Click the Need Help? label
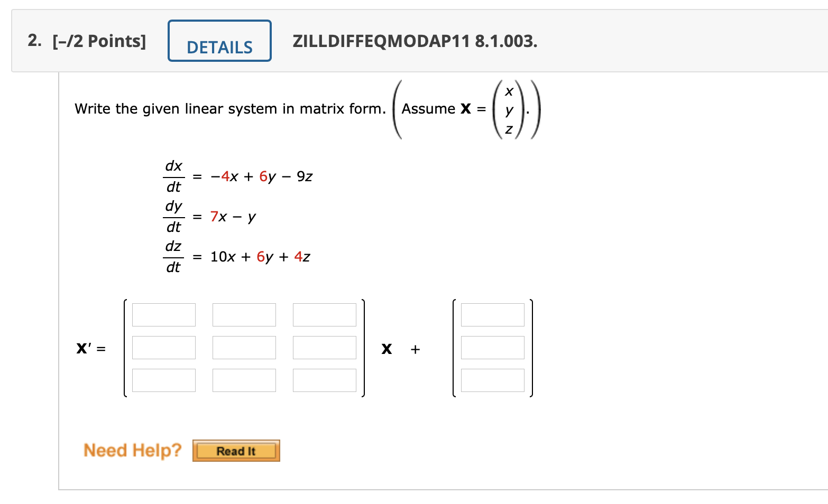Viewport: 828px width, 504px height. coord(132,450)
